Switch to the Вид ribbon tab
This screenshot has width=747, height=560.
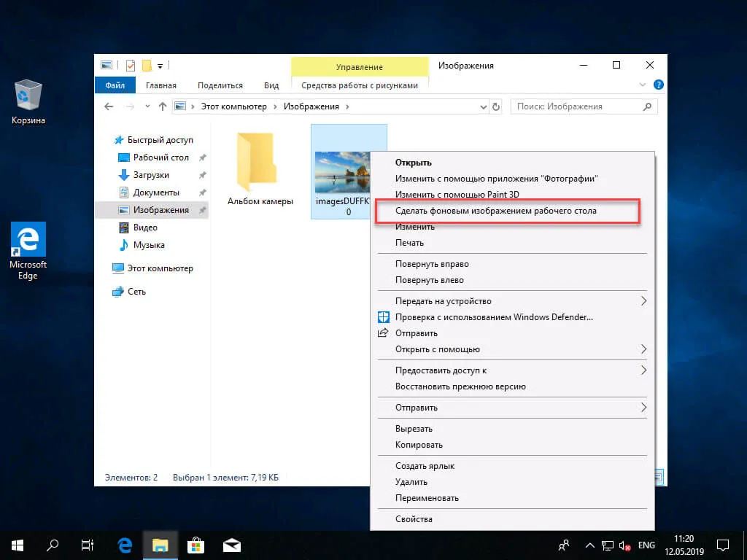pyautogui.click(x=271, y=85)
